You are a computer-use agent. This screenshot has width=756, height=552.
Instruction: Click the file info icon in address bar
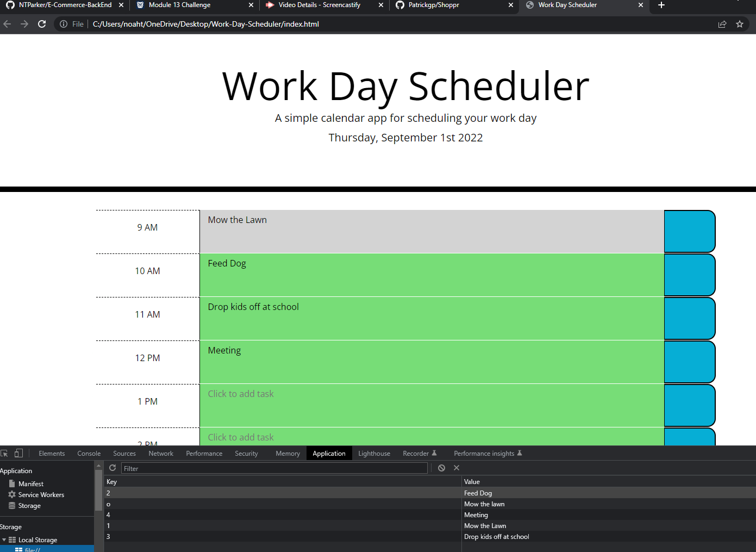click(64, 24)
